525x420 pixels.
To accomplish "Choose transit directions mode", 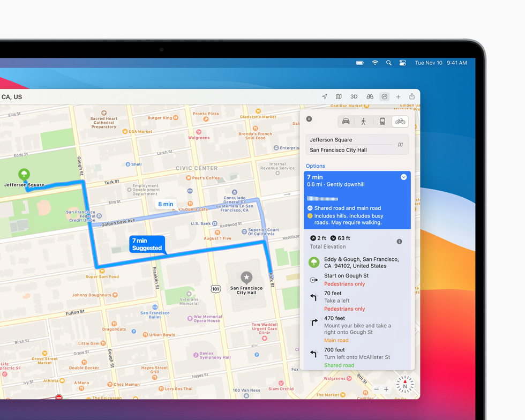I will 382,121.
